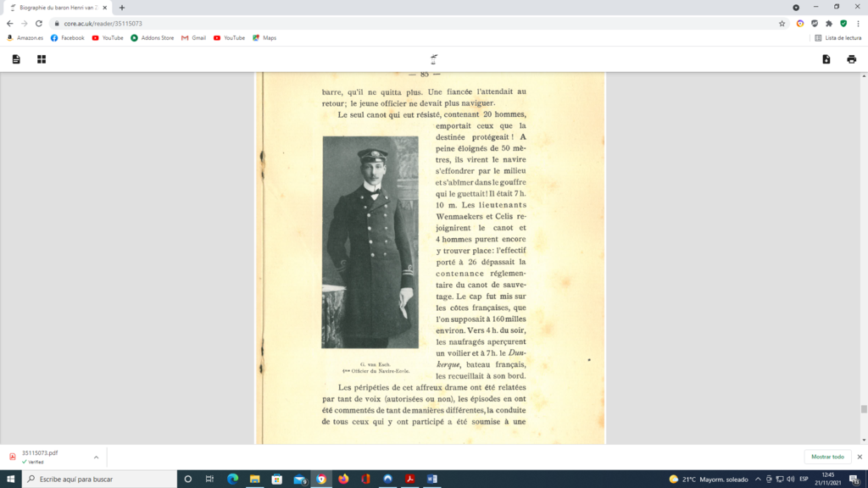Download the document using the reader toolbar icon

[x=826, y=59]
